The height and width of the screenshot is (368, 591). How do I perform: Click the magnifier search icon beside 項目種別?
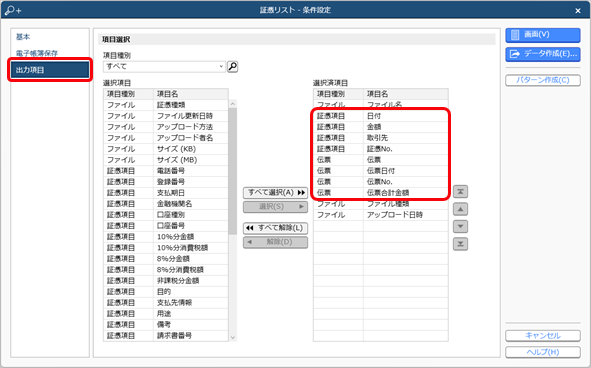[x=233, y=67]
